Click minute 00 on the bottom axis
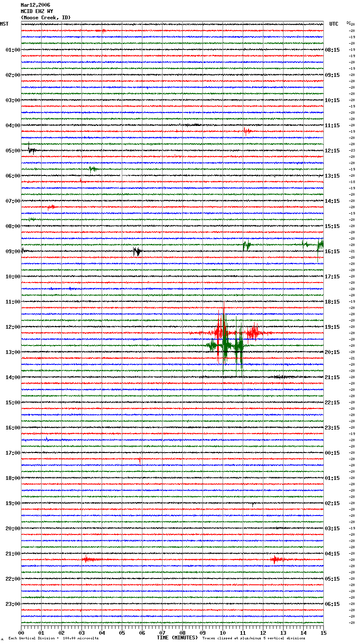This screenshot has width=357, height=644. 21,633
